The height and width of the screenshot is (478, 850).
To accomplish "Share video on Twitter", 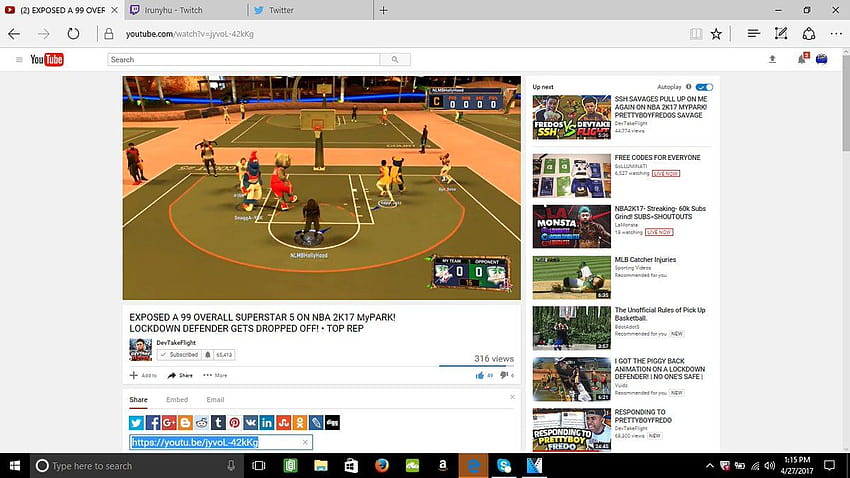I will (136, 423).
